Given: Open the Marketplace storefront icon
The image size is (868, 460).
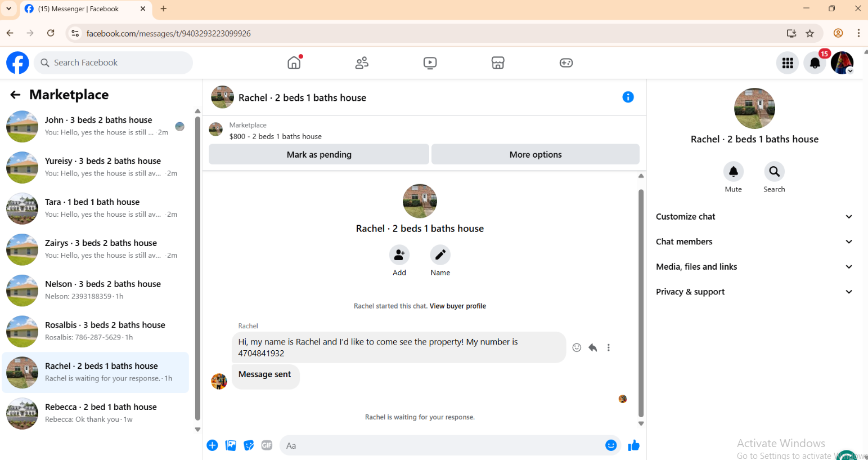Looking at the screenshot, I should pos(498,62).
